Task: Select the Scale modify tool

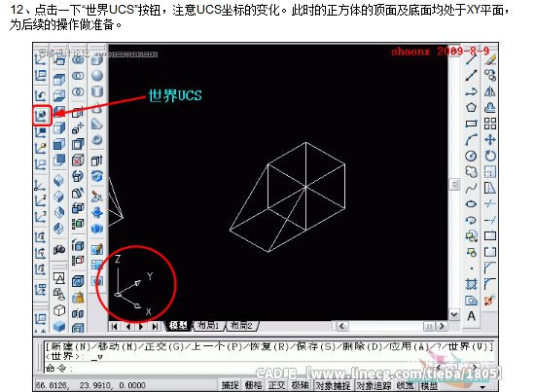Action: pyautogui.click(x=490, y=171)
